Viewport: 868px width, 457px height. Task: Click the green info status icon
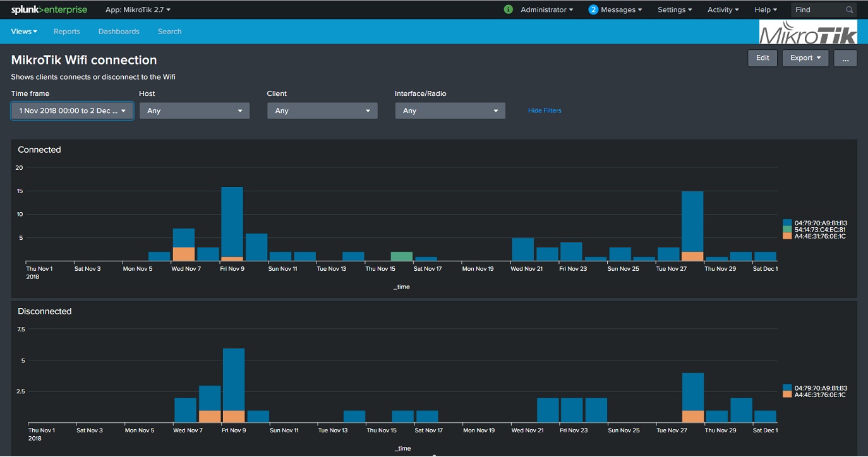pyautogui.click(x=509, y=9)
